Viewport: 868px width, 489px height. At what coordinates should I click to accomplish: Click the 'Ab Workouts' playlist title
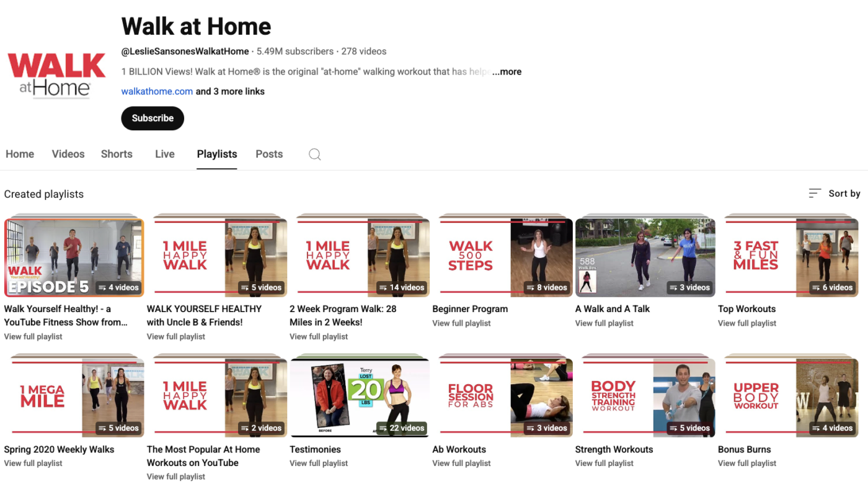tap(459, 449)
